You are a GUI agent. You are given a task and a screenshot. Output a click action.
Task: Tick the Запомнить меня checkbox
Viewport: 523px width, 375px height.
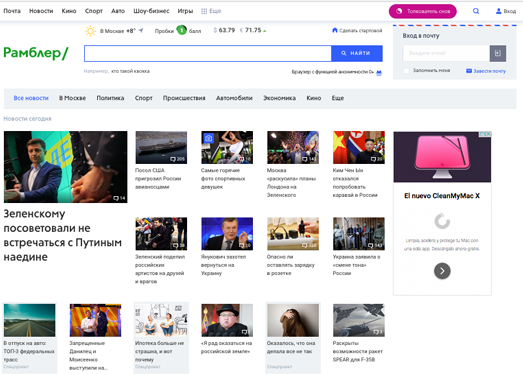(406, 71)
